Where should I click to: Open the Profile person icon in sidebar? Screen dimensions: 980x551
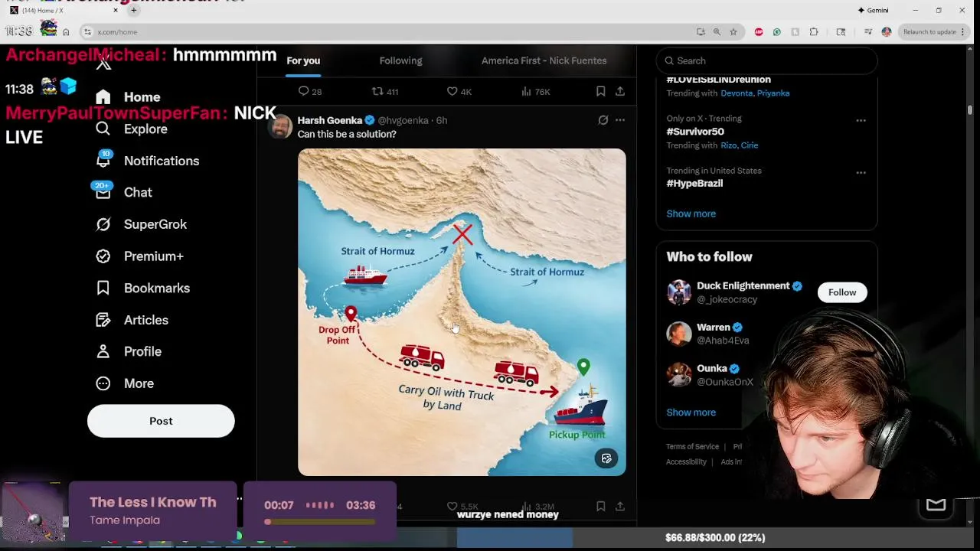(x=103, y=351)
